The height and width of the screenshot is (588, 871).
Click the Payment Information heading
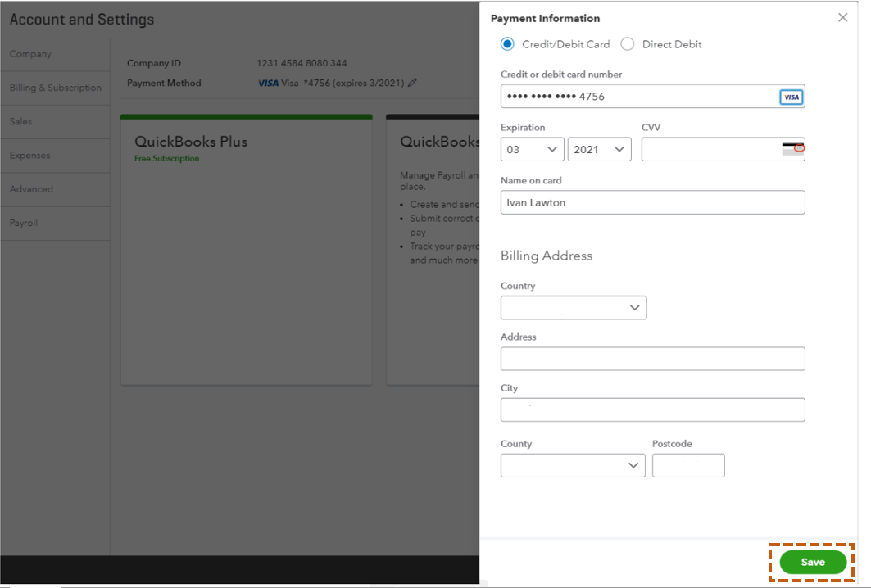[545, 18]
